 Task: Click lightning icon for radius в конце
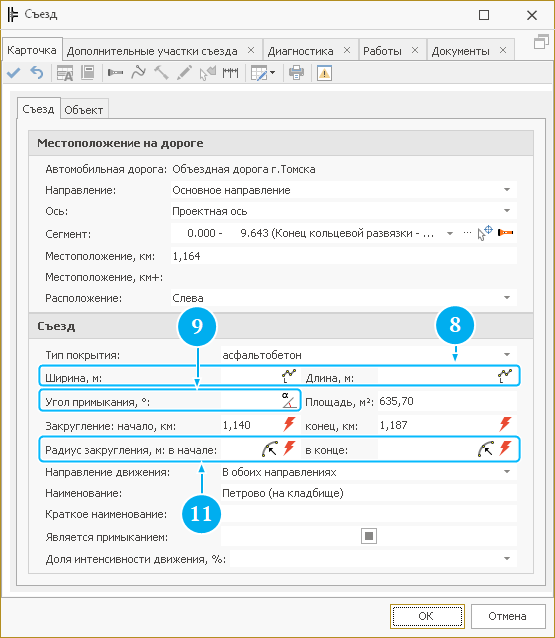click(505, 448)
